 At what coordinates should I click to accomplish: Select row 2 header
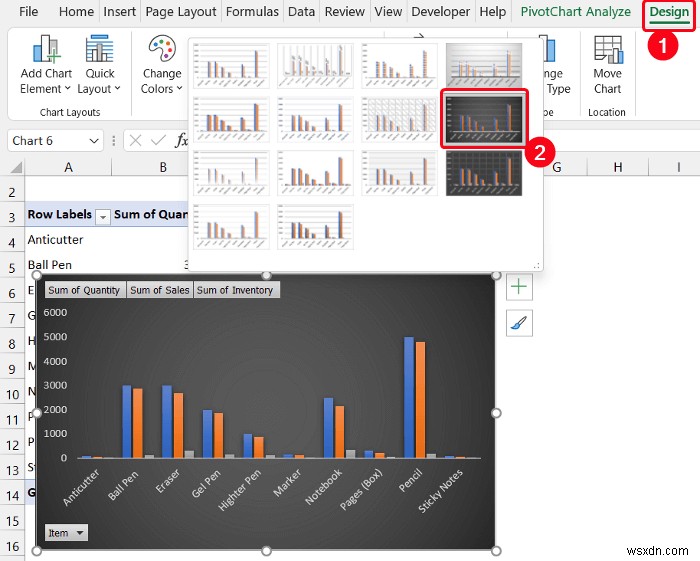tap(12, 192)
